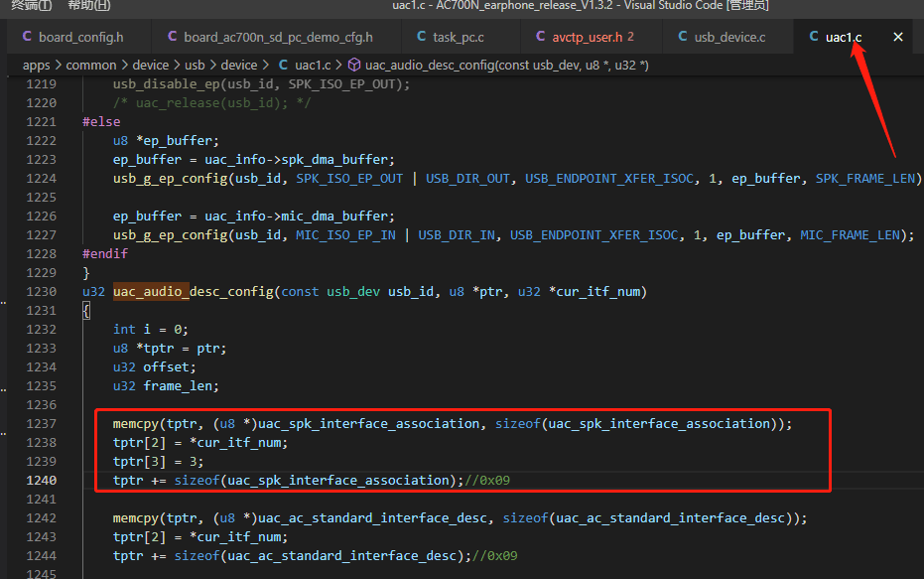Click the memcpy call on line 1242
924x579 pixels.
tap(136, 517)
